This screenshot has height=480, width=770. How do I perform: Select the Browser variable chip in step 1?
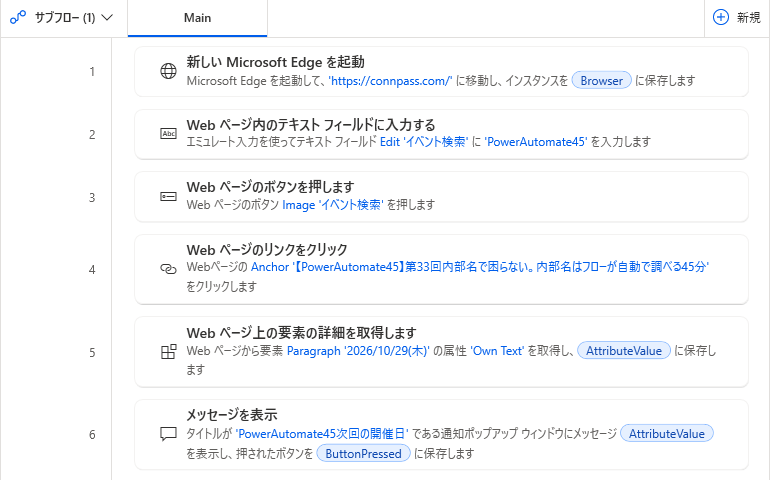pyautogui.click(x=602, y=81)
